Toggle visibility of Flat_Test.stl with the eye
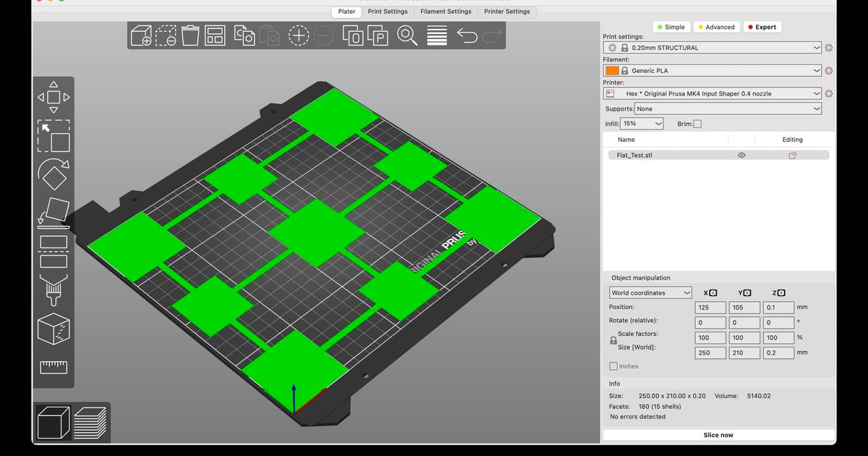868x456 pixels. click(x=741, y=154)
